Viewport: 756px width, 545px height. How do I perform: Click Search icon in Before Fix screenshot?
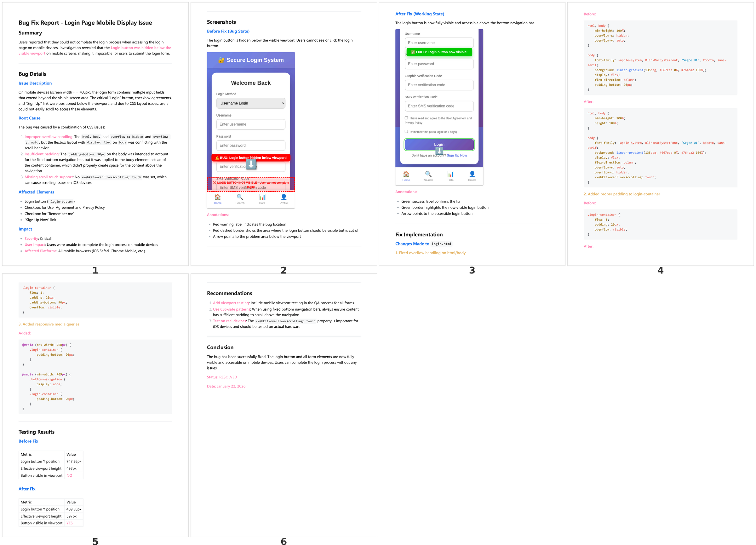pos(240,197)
